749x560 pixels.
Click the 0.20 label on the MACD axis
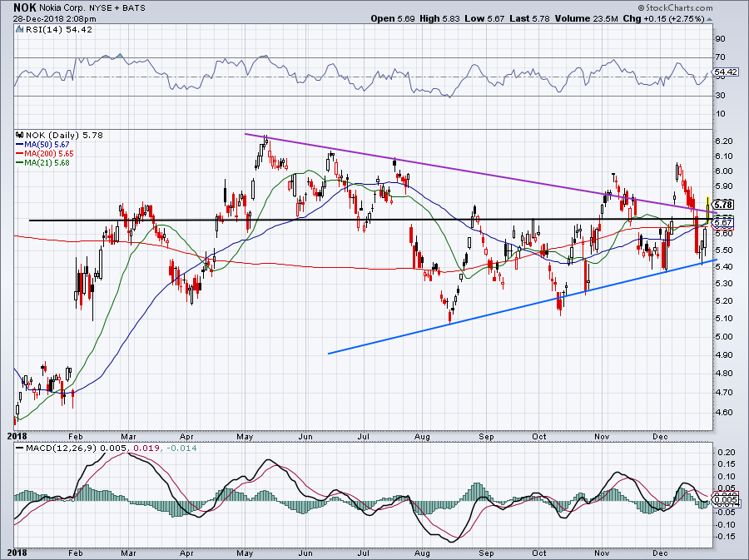tap(726, 452)
